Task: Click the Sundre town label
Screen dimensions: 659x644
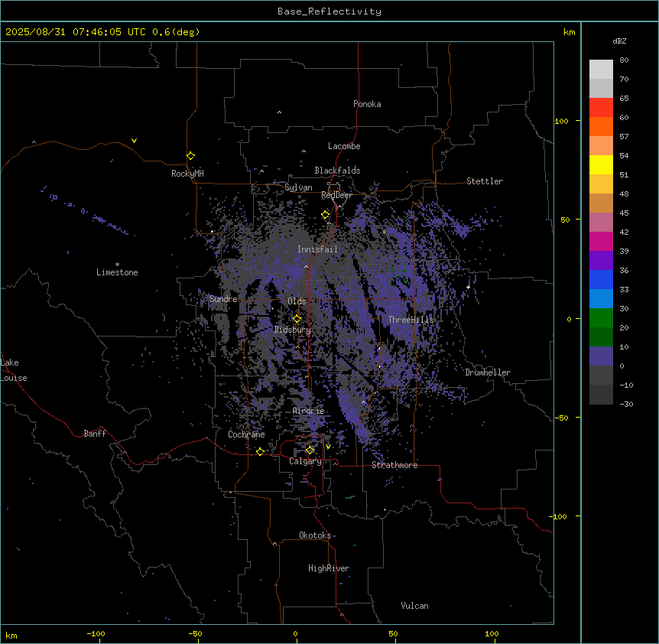Action: [223, 299]
